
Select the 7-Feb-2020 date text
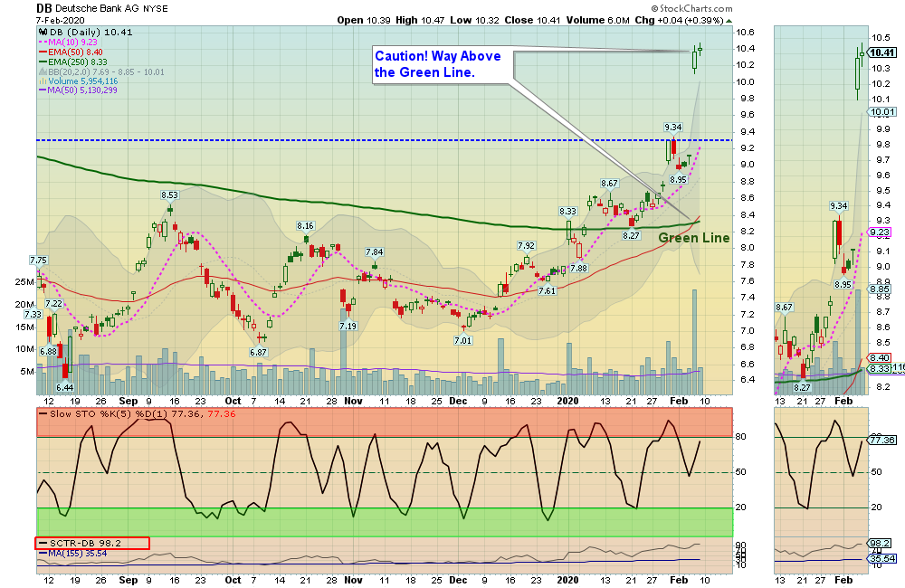(60, 20)
